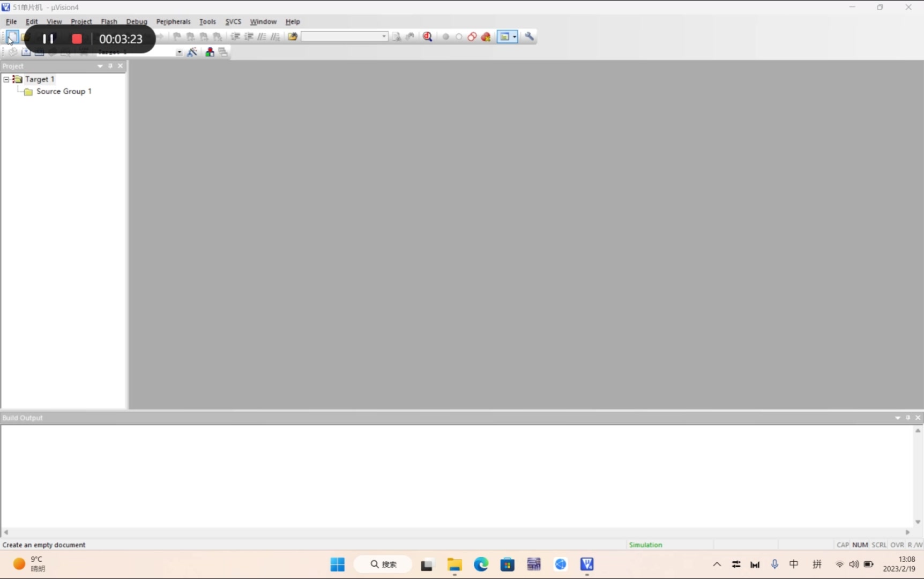Screen dimensions: 924x579
Task: Open Find in Files
Action: (293, 36)
